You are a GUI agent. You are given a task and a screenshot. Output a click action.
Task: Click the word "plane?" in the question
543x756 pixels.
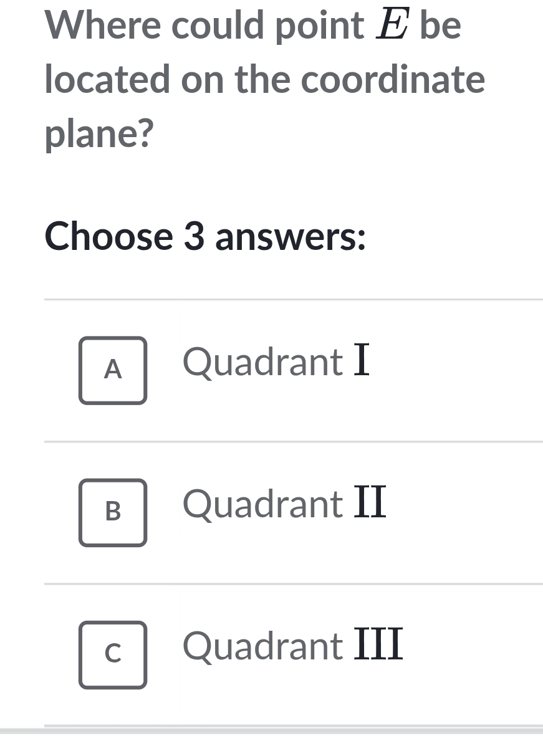(x=100, y=135)
